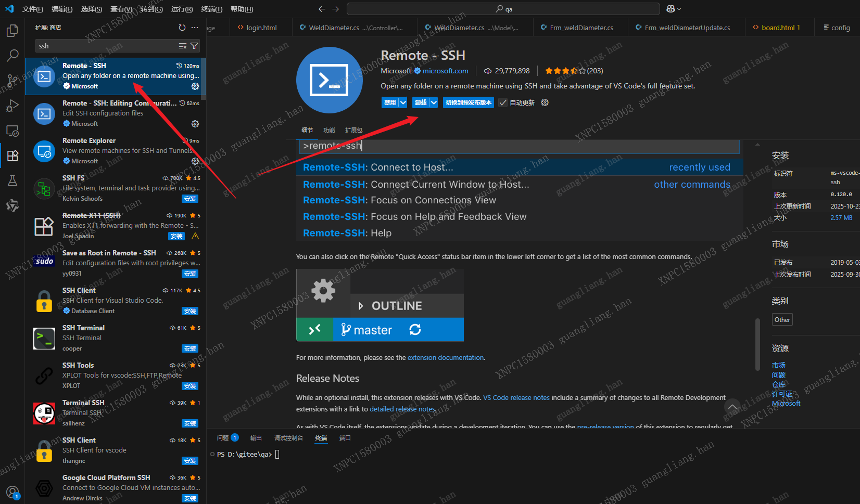Open the extension search filter options
The image size is (860, 504).
194,46
